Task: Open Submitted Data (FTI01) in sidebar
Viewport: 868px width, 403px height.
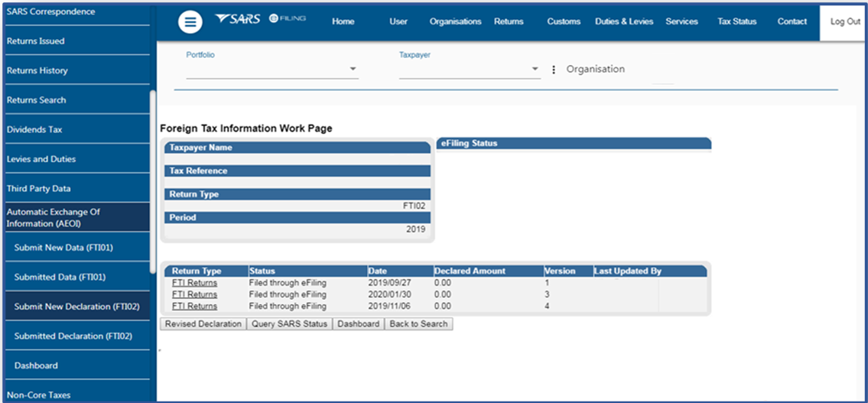Action: (60, 277)
